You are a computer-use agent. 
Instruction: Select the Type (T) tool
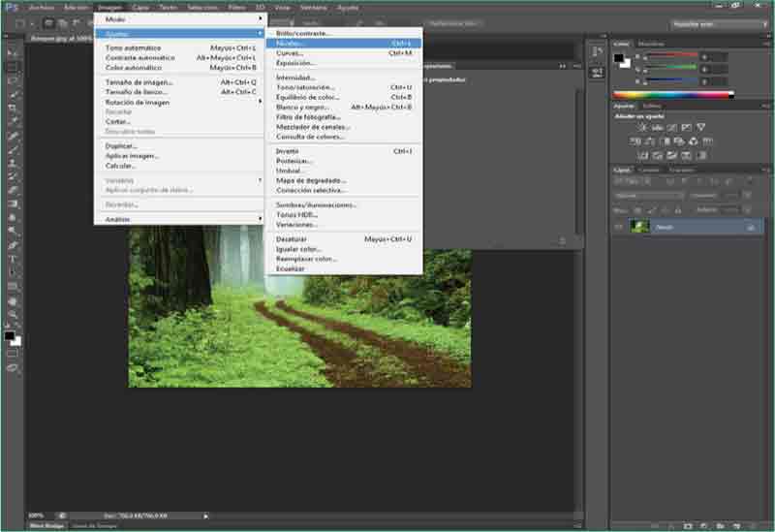[13, 259]
